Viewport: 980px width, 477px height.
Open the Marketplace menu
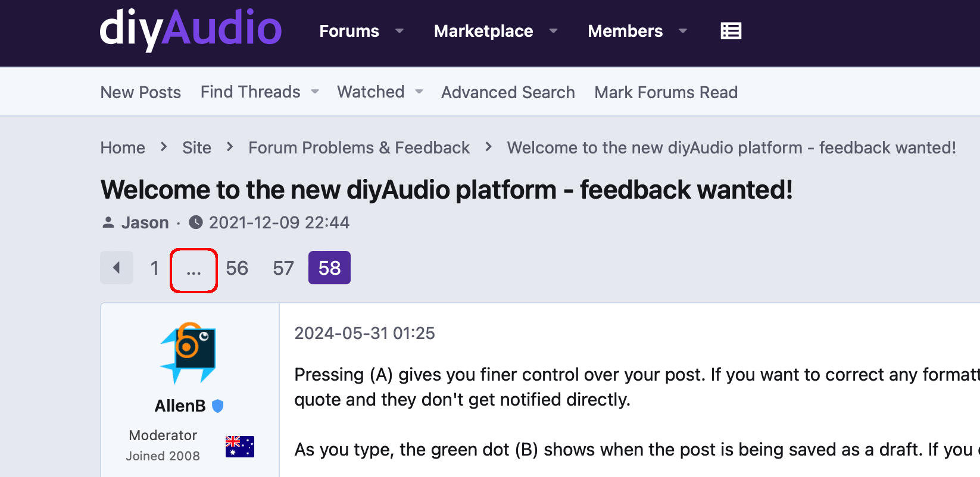(483, 31)
